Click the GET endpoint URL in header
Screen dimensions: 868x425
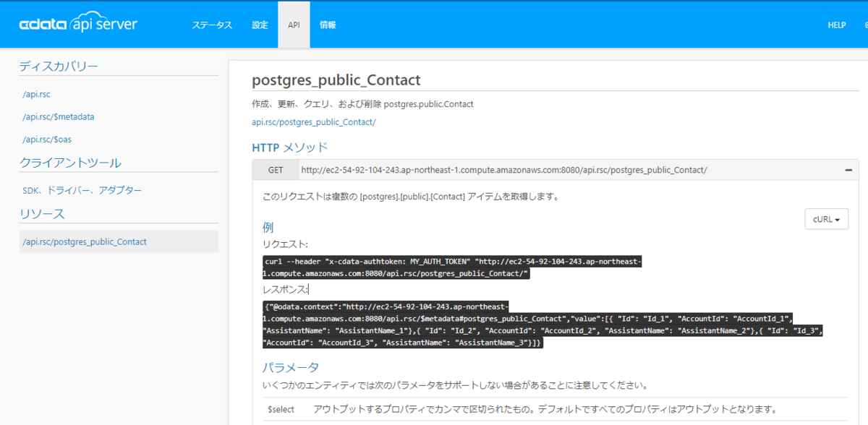pyautogui.click(x=503, y=171)
